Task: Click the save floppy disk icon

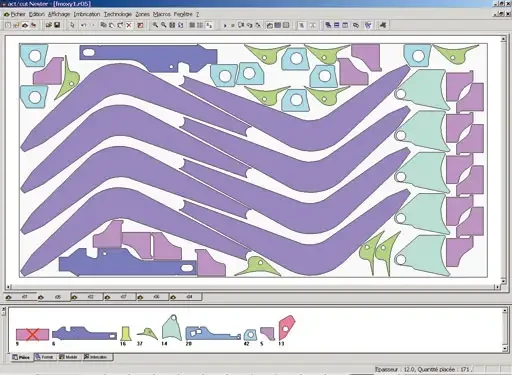Action: (57, 25)
